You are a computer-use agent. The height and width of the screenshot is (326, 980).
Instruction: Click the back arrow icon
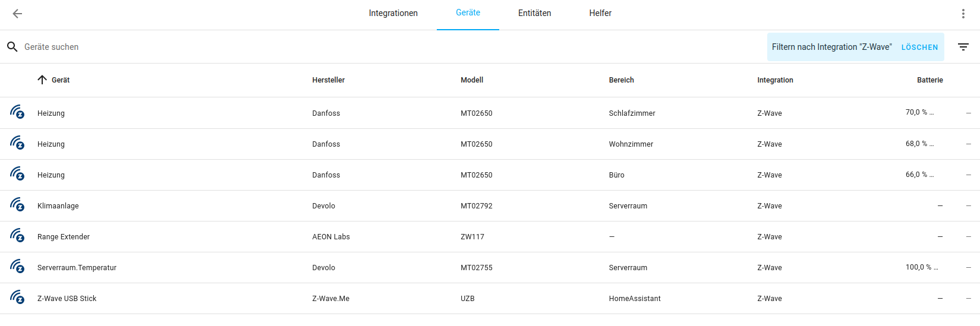tap(17, 14)
